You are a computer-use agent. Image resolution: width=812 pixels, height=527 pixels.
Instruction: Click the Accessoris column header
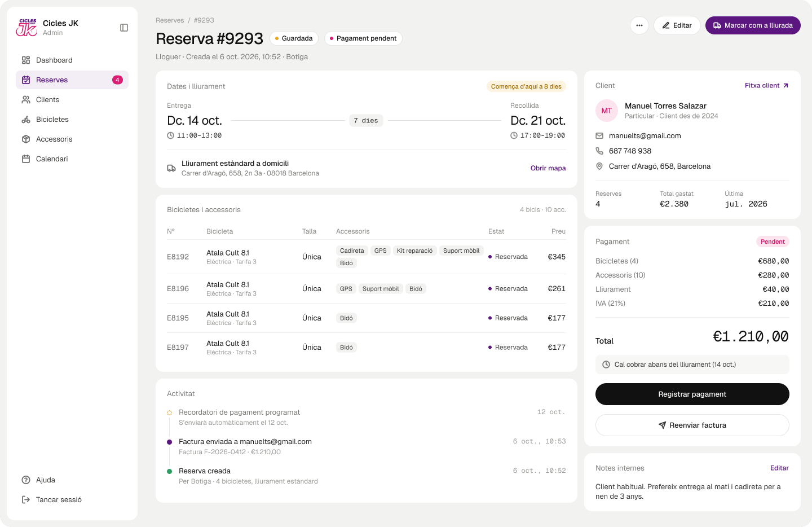point(353,231)
